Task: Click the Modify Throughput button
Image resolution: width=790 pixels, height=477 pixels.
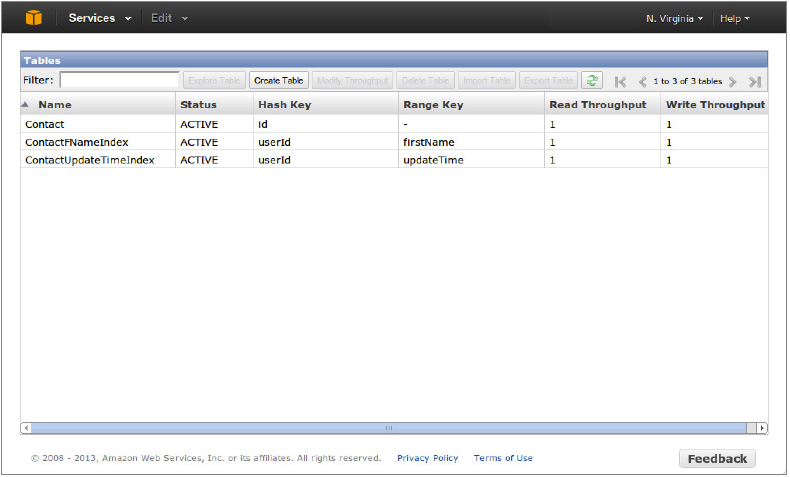Action: [352, 81]
